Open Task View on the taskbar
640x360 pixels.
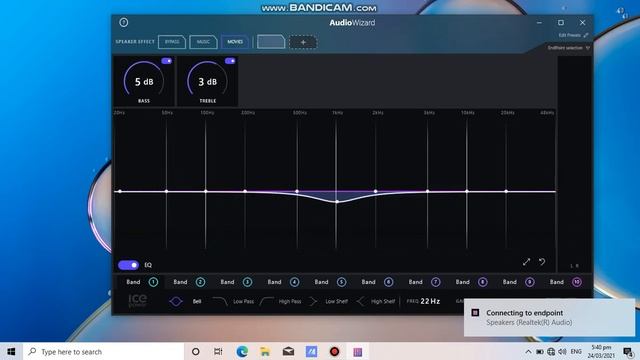[218, 351]
